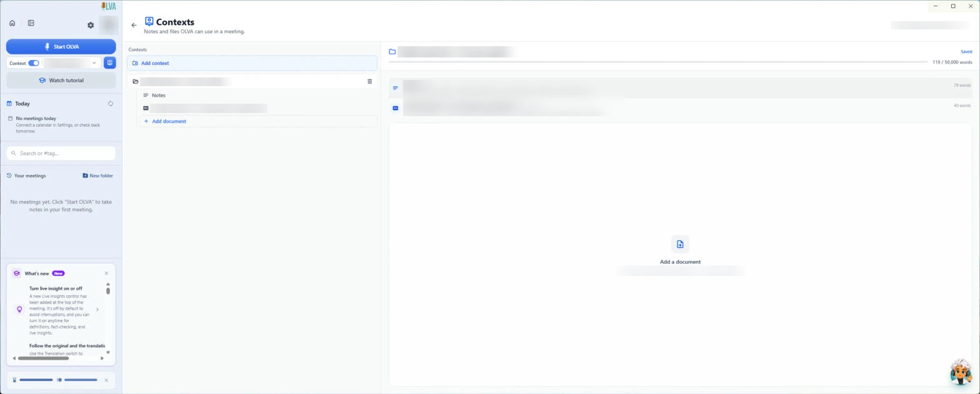980x394 pixels.
Task: Click Watch tutorial button
Action: point(61,81)
